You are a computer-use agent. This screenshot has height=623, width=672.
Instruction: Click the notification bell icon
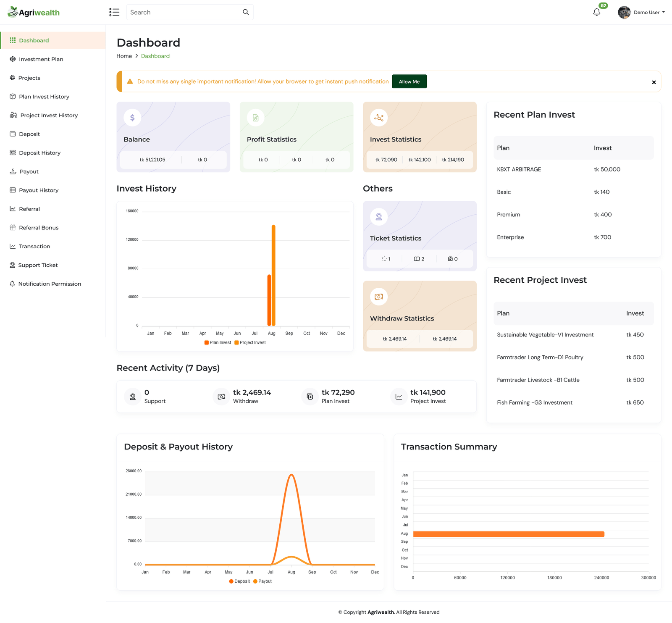click(596, 12)
